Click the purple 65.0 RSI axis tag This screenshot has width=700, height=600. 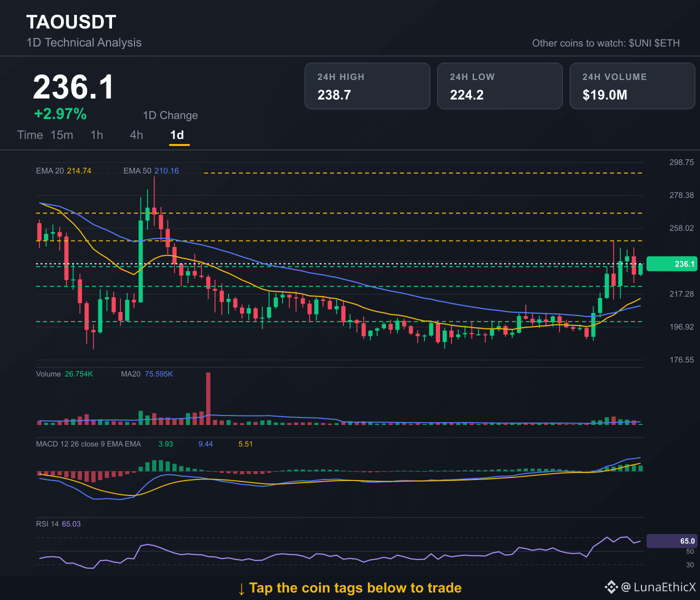click(671, 541)
